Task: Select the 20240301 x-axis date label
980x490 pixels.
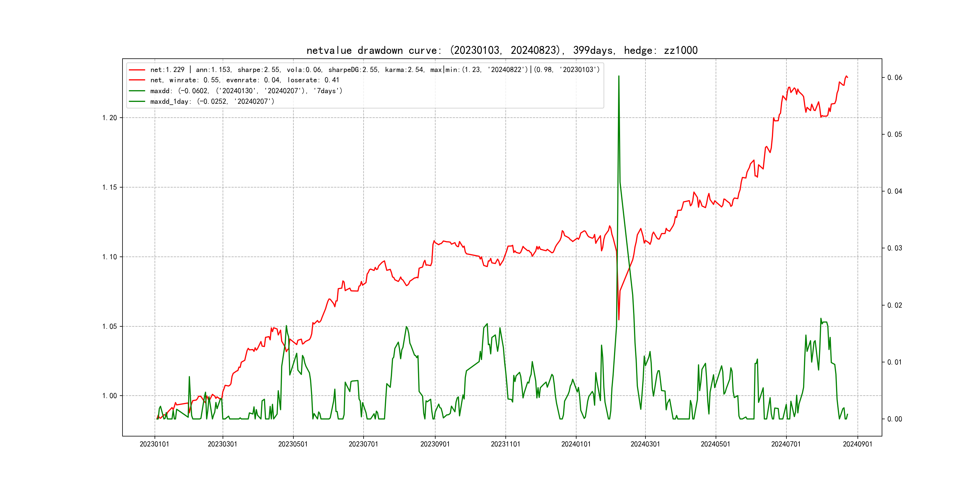Action: pyautogui.click(x=645, y=444)
